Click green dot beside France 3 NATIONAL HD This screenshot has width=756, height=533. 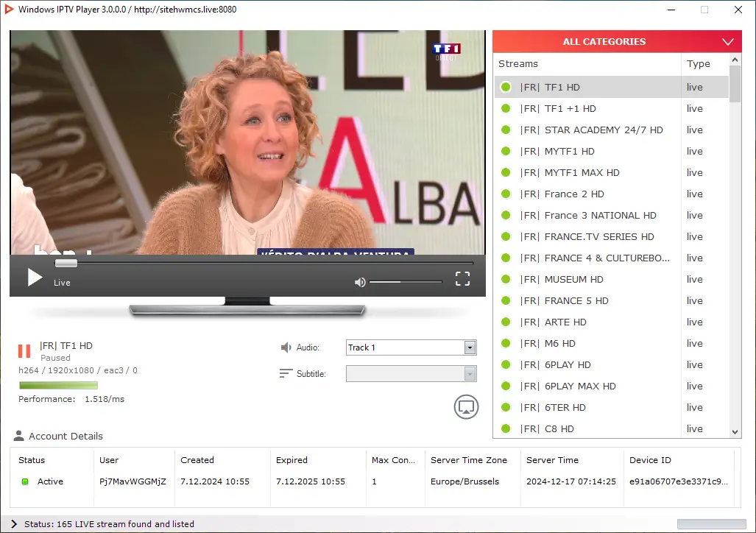[x=506, y=215]
